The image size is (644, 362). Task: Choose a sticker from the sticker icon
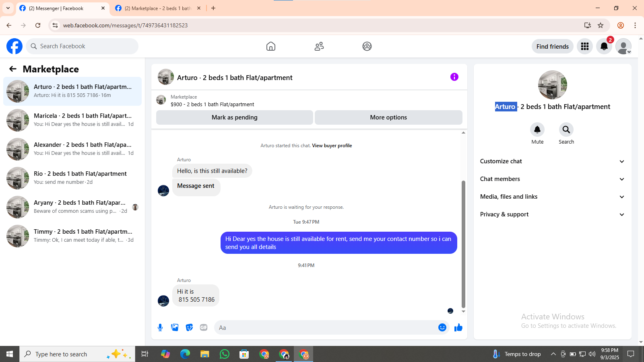(189, 327)
